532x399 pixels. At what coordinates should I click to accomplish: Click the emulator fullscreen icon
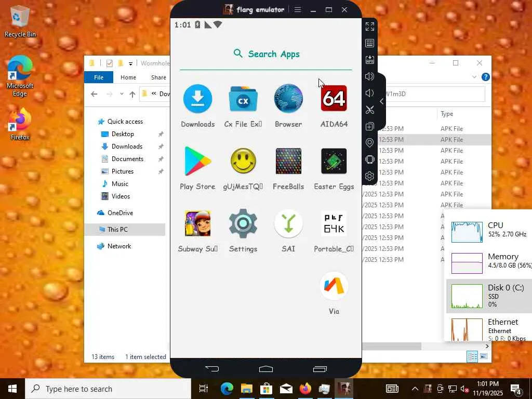370,26
